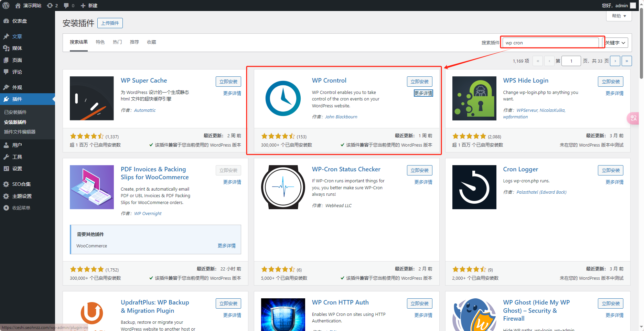This screenshot has width=644, height=331.
Task: Install WP Cron HTTP Auth with 立即安装
Action: tap(420, 303)
